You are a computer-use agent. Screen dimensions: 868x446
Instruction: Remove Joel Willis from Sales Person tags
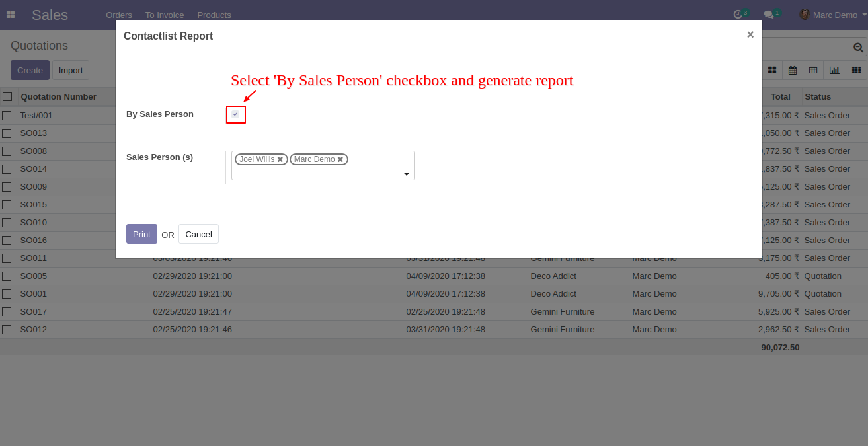click(280, 159)
